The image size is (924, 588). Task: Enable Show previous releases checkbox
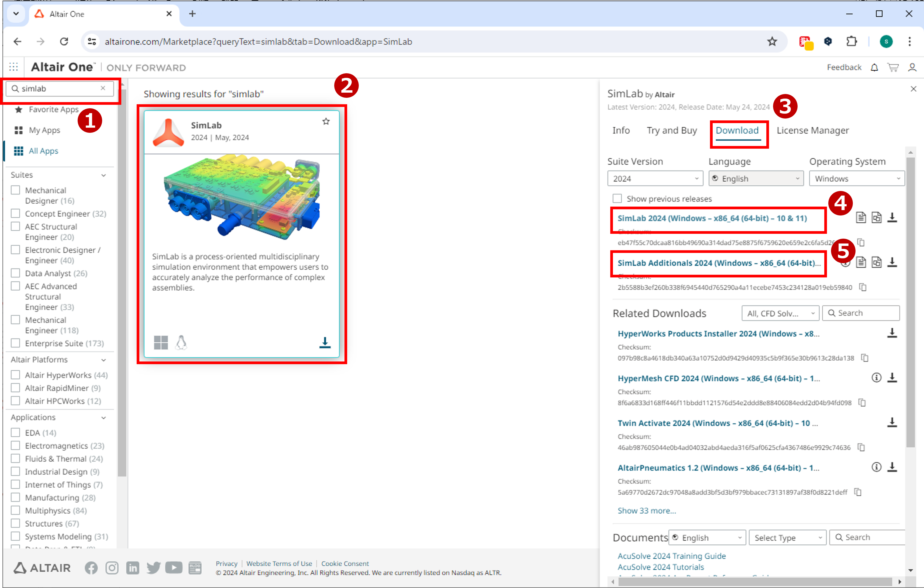(x=617, y=199)
